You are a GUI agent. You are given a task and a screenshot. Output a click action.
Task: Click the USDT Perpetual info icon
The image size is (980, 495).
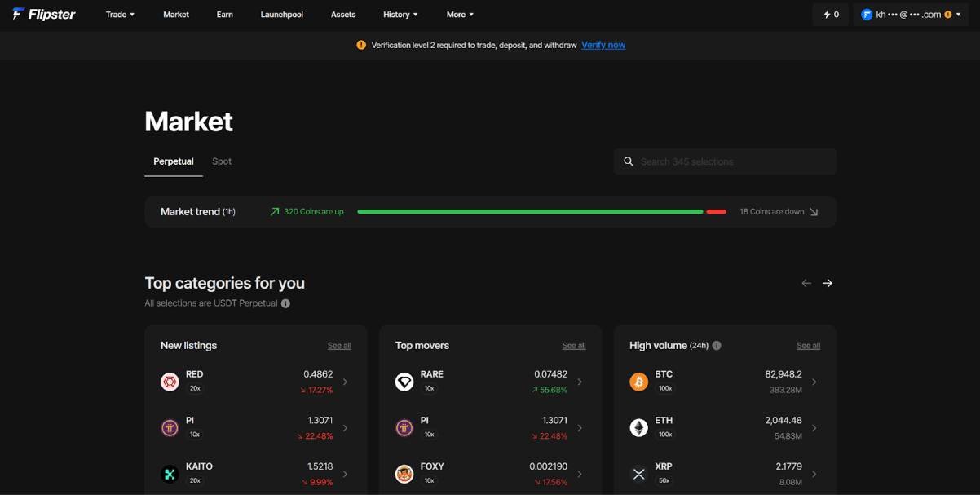click(x=285, y=303)
